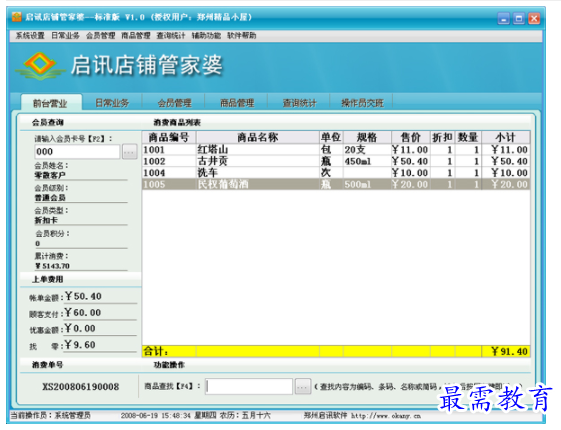Select highlighted product row 1005
The height and width of the screenshot is (430, 561).
336,184
